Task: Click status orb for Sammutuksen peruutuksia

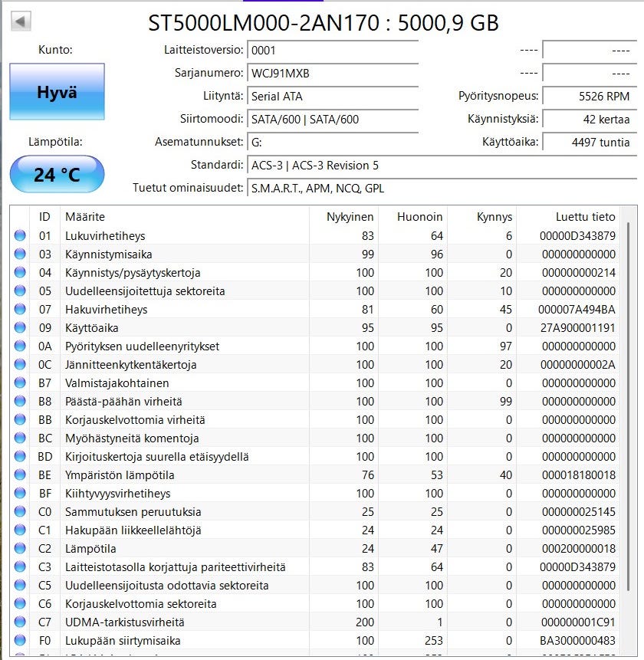Action: (20, 512)
